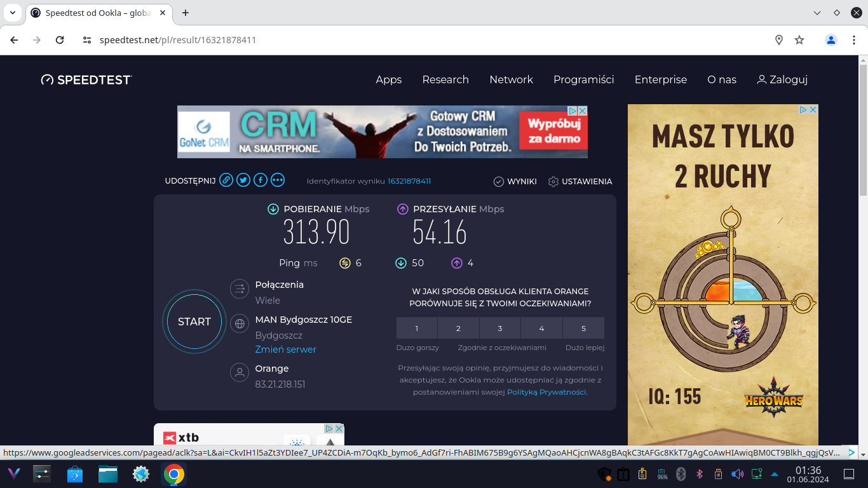Click the address bar URL
The image size is (868, 488).
(x=178, y=40)
